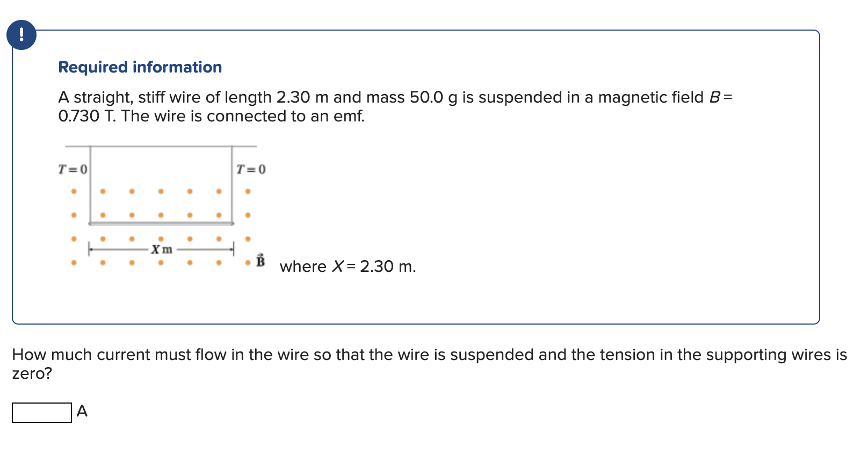Click the A unit label beside answer box
The width and height of the screenshot is (868, 460).
click(82, 412)
